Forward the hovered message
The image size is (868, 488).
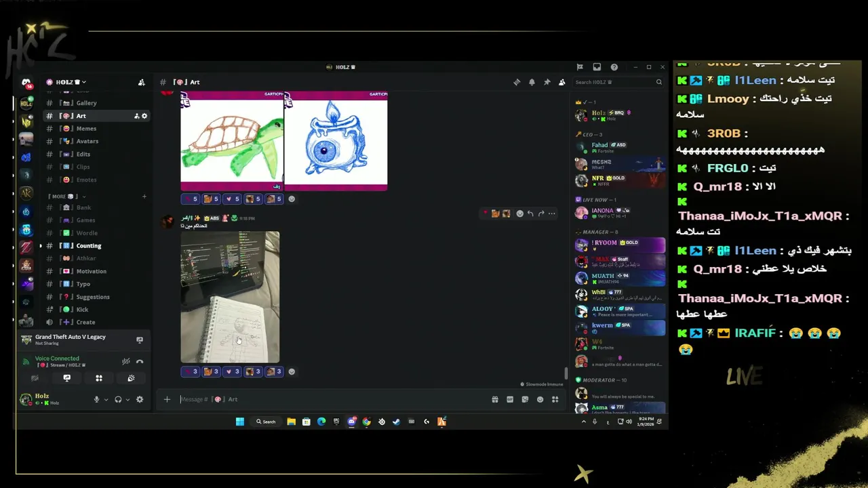click(541, 213)
